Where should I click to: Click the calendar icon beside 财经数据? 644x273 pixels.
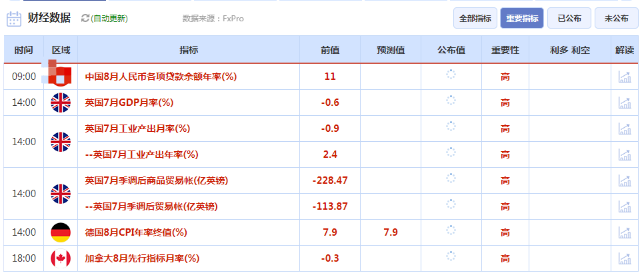(14, 19)
